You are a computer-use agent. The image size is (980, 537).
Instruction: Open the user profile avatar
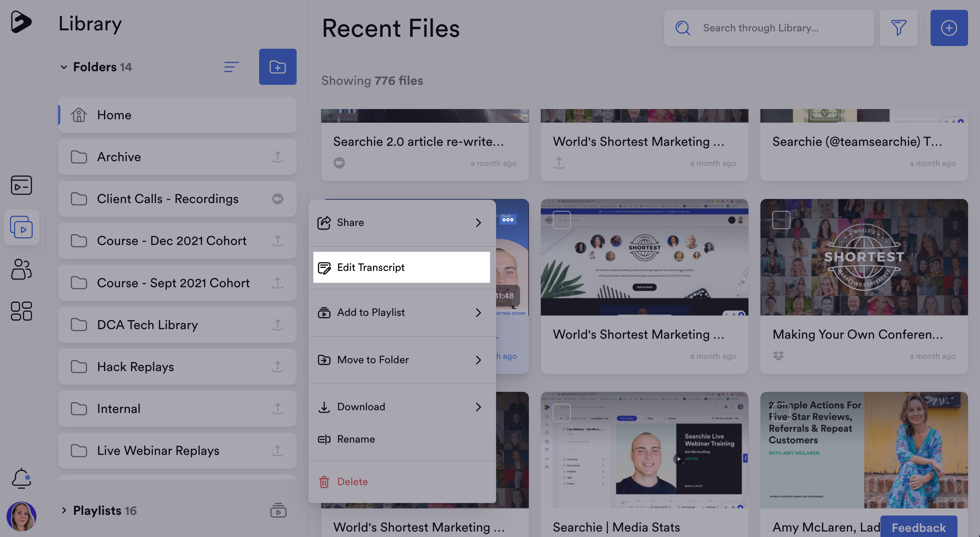[x=21, y=516]
